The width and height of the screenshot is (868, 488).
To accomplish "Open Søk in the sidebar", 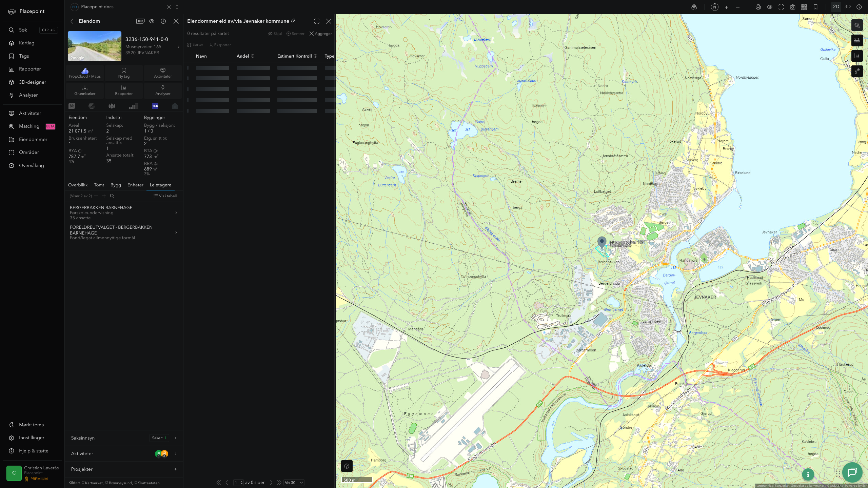I will pyautogui.click(x=33, y=30).
